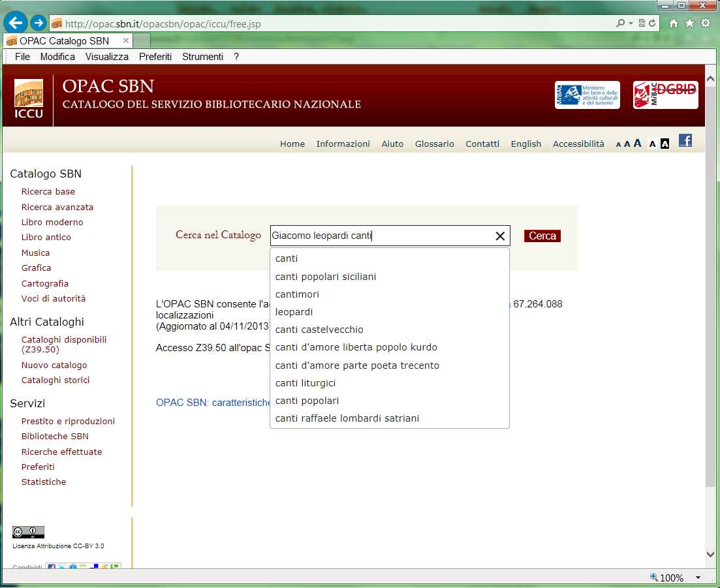Clear the search field with the X icon

pos(500,236)
